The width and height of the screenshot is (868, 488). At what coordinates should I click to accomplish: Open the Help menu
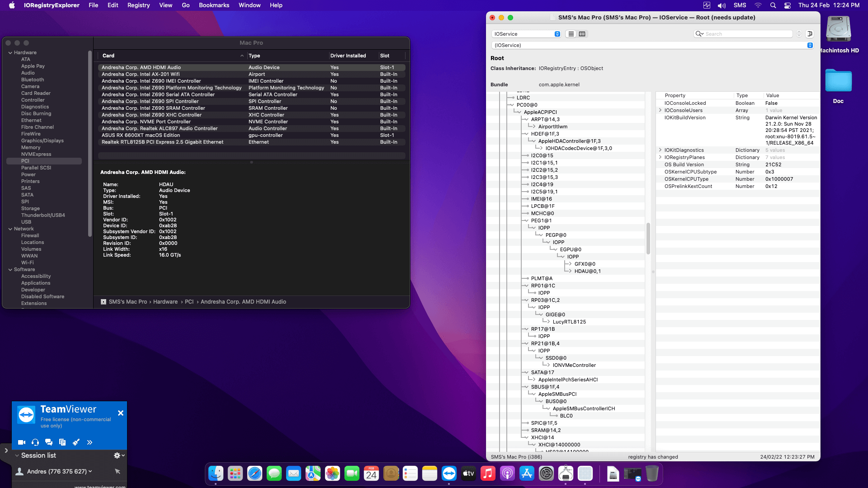(276, 5)
